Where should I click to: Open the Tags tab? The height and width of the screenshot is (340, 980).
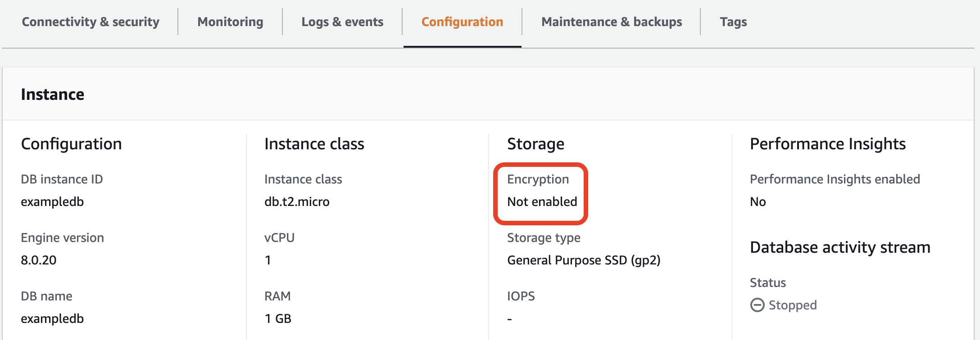[x=733, y=21]
